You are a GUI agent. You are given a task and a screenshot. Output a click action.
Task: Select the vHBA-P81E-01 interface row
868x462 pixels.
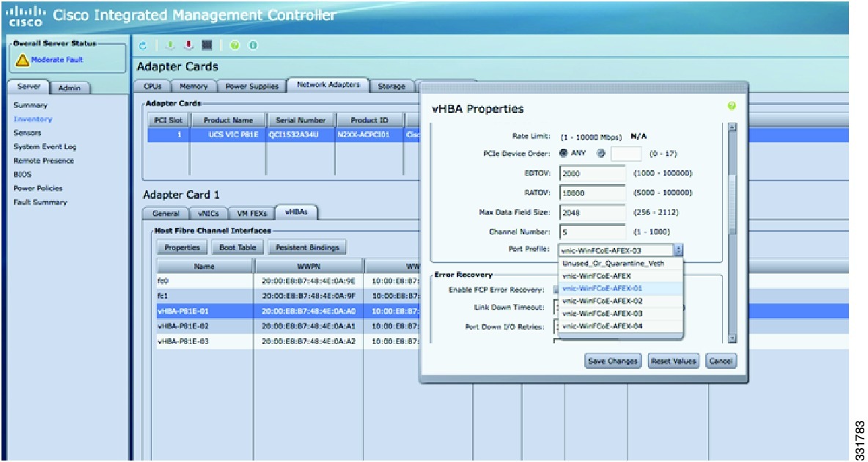288,312
